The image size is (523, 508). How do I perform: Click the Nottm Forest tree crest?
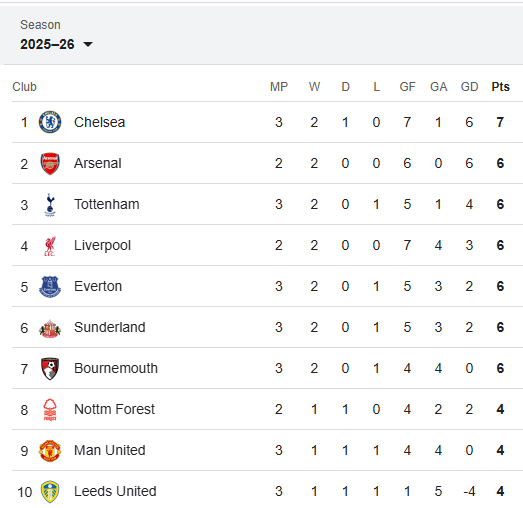50,410
